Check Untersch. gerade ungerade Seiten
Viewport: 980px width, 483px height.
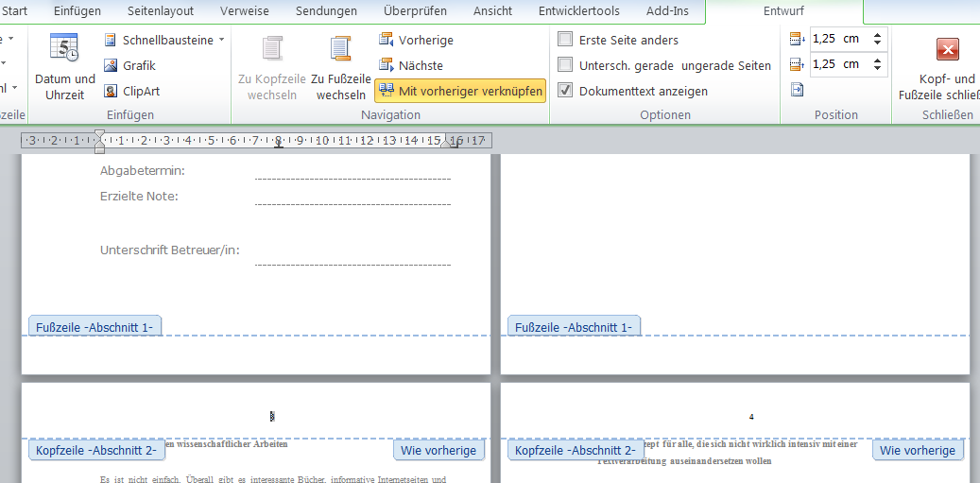(x=565, y=65)
